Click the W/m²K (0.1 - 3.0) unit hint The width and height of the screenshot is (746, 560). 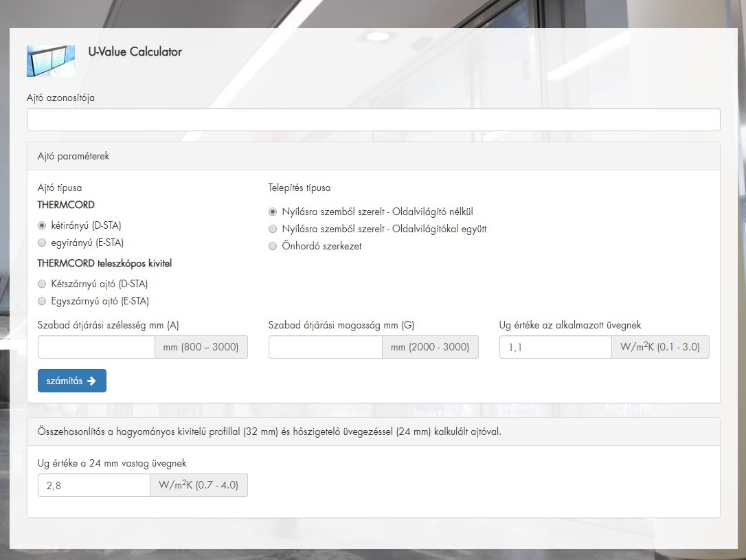click(660, 347)
